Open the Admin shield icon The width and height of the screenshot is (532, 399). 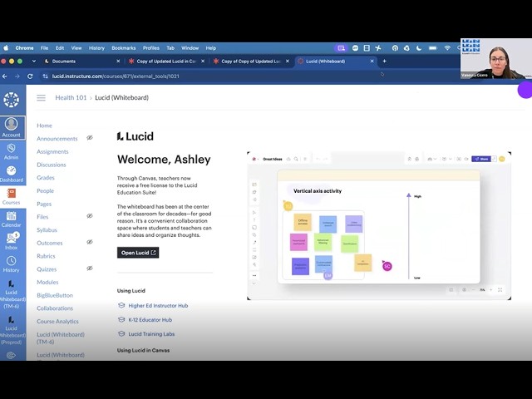pyautogui.click(x=11, y=151)
